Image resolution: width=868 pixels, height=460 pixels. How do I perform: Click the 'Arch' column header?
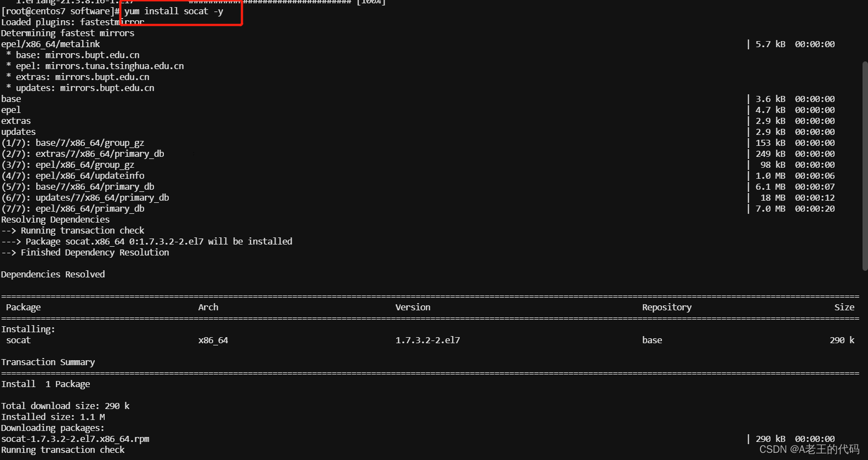pyautogui.click(x=208, y=307)
